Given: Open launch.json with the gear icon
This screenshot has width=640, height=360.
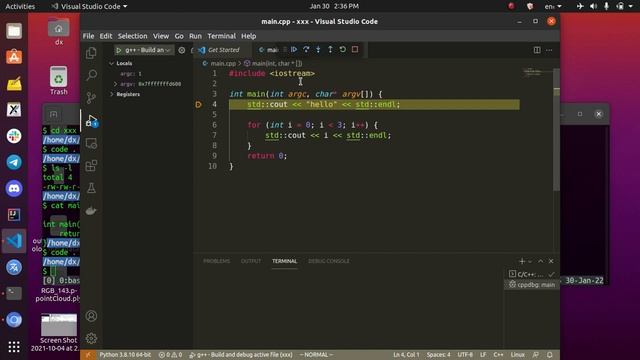Looking at the screenshot, I should point(182,50).
